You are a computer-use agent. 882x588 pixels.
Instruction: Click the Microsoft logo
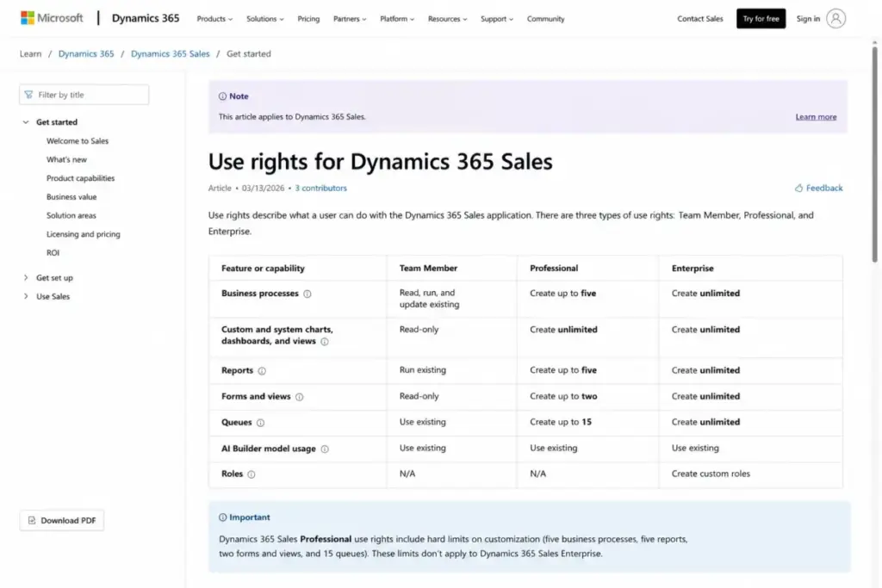pyautogui.click(x=52, y=18)
